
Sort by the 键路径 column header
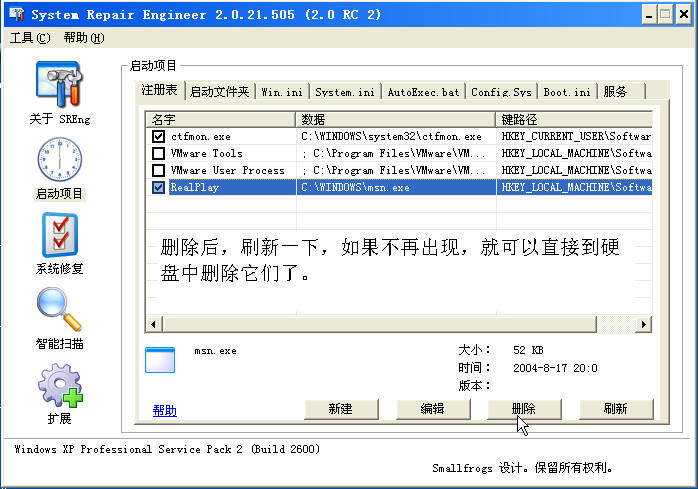click(x=574, y=119)
